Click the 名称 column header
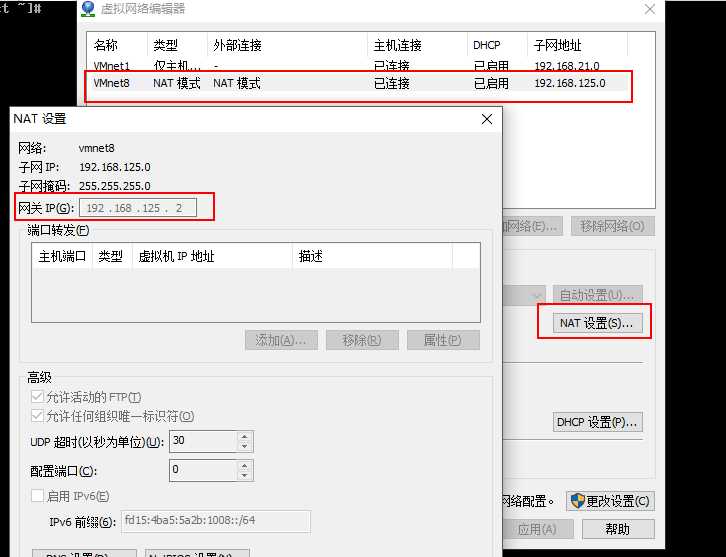 tap(117, 45)
